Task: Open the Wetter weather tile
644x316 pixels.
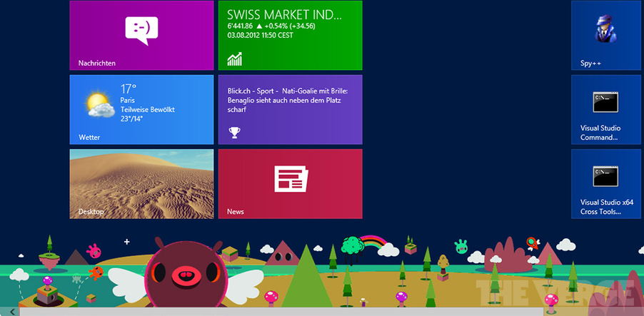Action: [141, 110]
